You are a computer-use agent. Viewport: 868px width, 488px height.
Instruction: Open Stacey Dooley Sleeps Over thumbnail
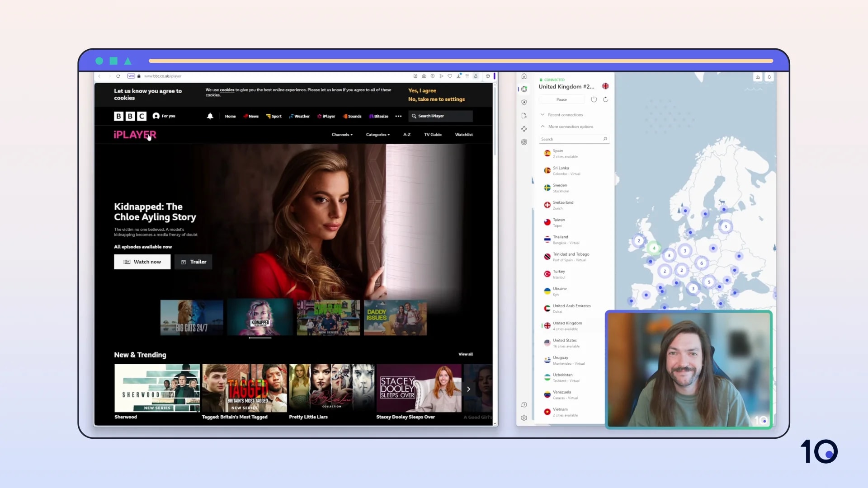click(419, 388)
